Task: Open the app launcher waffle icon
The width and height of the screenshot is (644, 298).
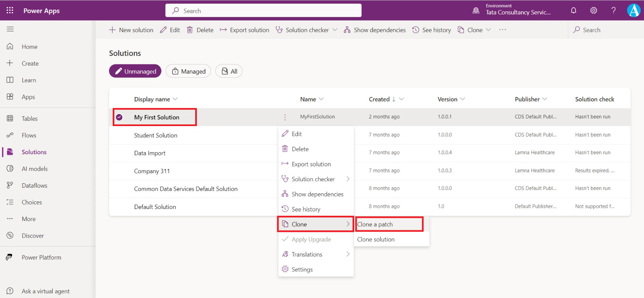Action: click(10, 10)
